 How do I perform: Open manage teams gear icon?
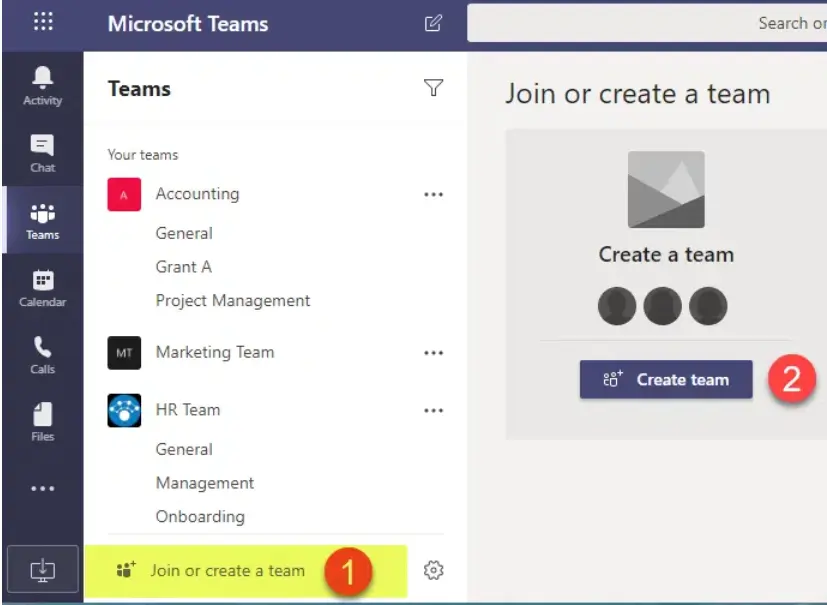click(433, 570)
